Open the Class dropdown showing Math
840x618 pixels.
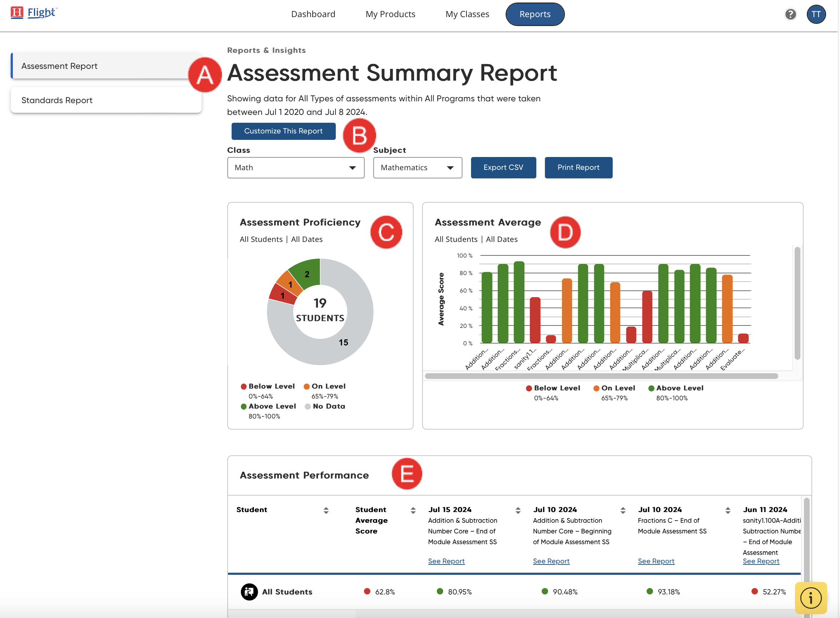[295, 168]
